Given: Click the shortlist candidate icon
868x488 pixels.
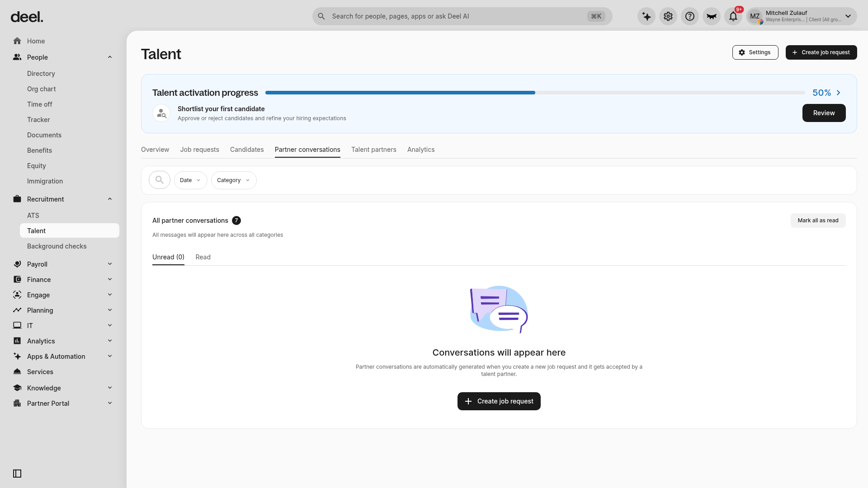Looking at the screenshot, I should [161, 113].
